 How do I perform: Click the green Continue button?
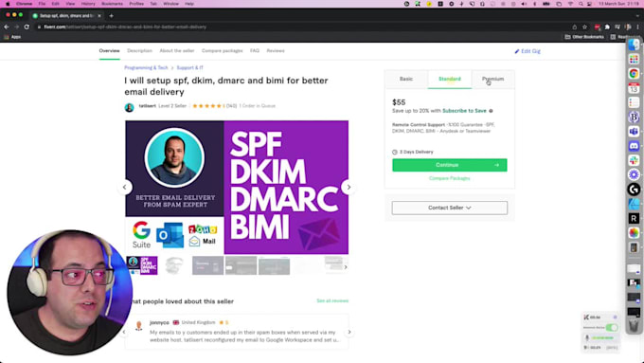tap(449, 165)
